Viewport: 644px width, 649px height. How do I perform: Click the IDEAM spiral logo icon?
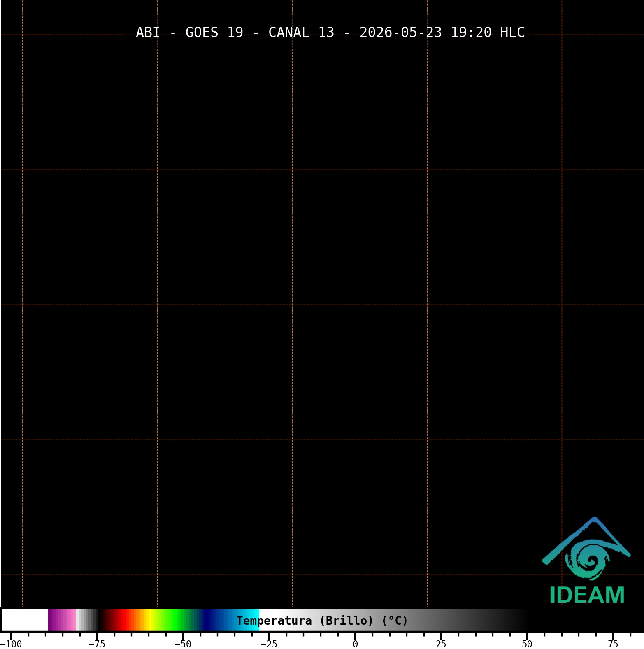pos(586,549)
